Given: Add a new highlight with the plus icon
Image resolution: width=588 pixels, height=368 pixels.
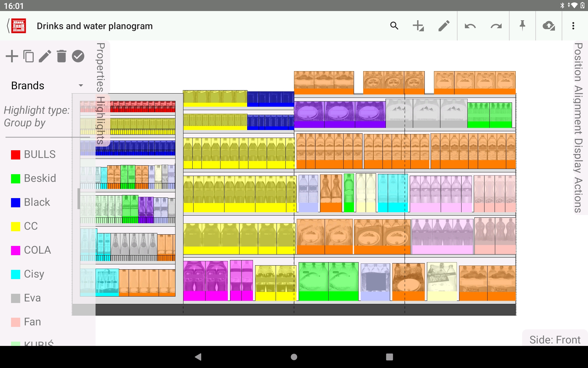Looking at the screenshot, I should click(x=12, y=56).
